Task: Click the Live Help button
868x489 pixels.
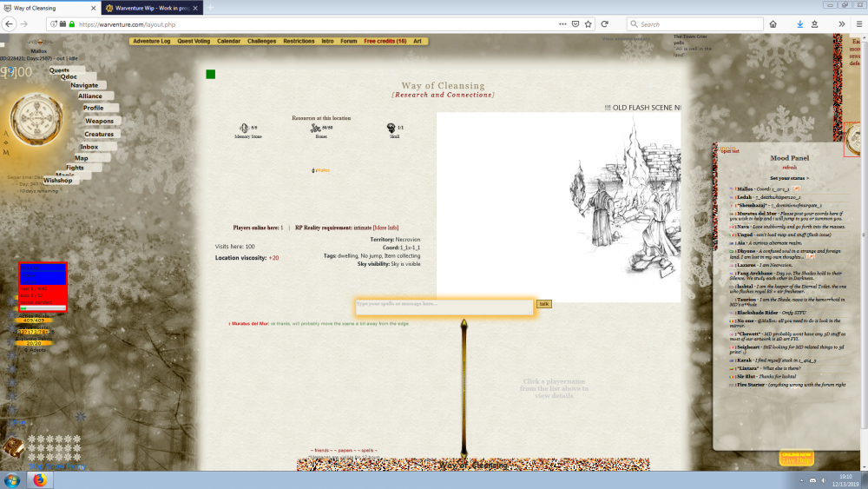Action: pos(797,458)
